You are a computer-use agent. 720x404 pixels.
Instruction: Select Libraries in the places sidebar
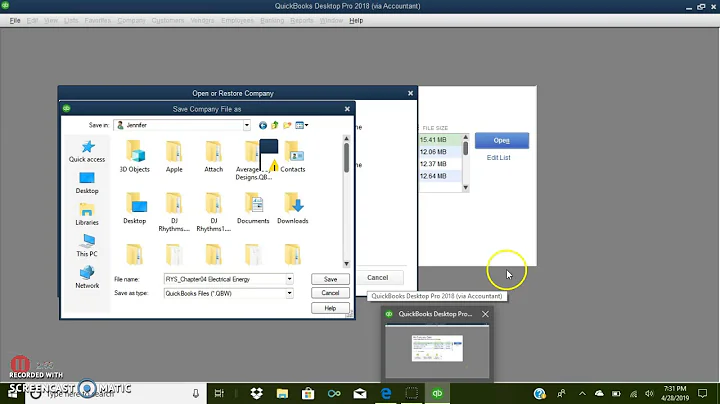[87, 214]
